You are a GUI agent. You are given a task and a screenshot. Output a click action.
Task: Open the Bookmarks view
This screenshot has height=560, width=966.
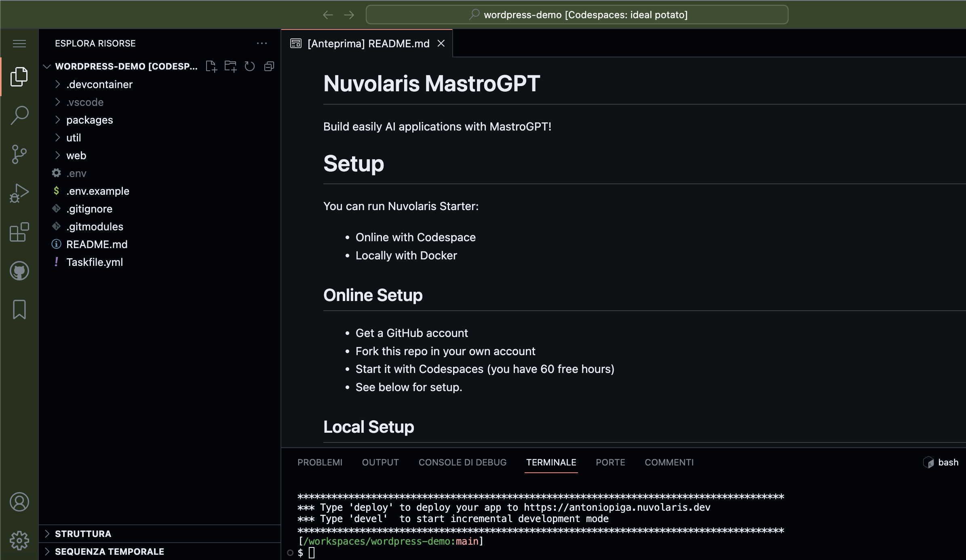coord(19,309)
